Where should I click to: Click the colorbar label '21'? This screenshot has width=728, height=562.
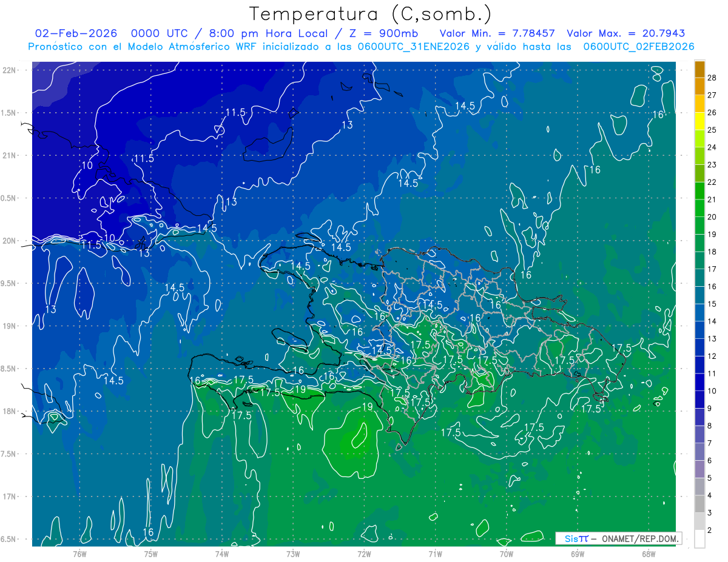[x=712, y=199]
